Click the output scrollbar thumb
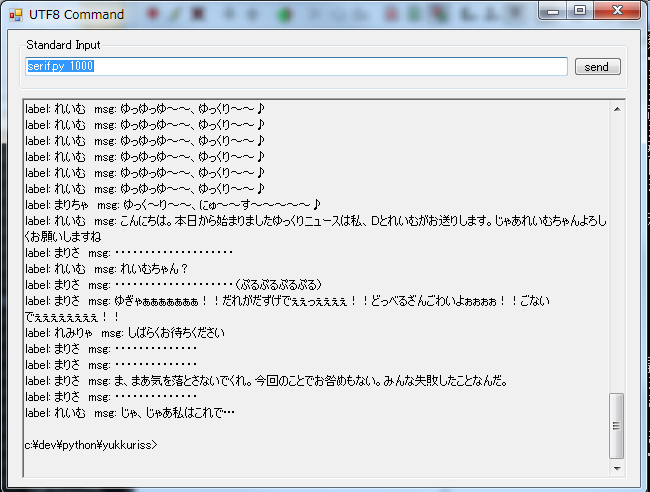 pyautogui.click(x=617, y=426)
